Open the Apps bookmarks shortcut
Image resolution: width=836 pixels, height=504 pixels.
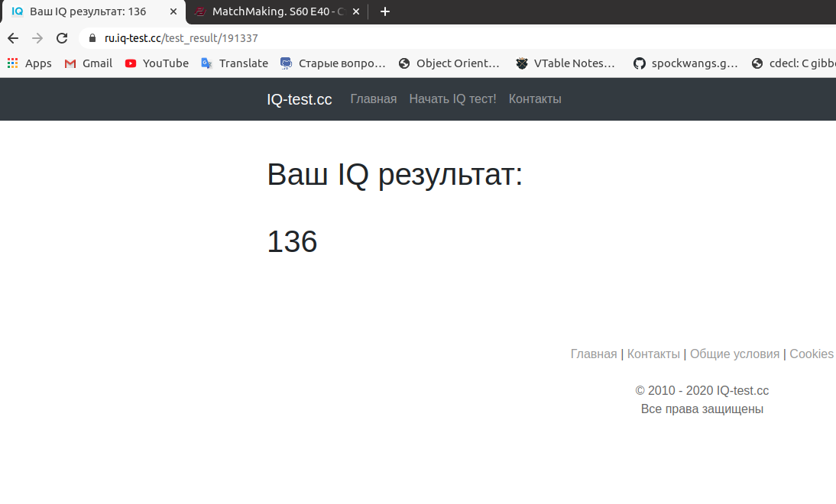pyautogui.click(x=29, y=63)
